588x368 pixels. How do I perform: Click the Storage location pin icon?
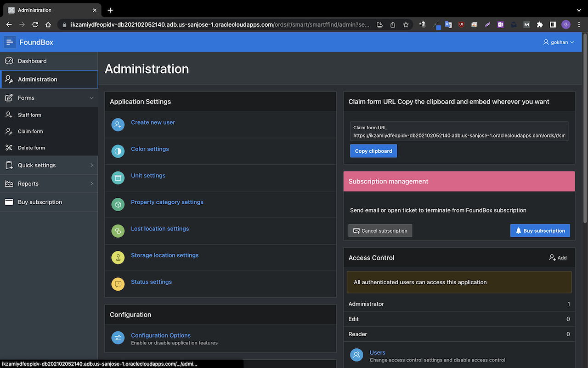[x=118, y=258]
